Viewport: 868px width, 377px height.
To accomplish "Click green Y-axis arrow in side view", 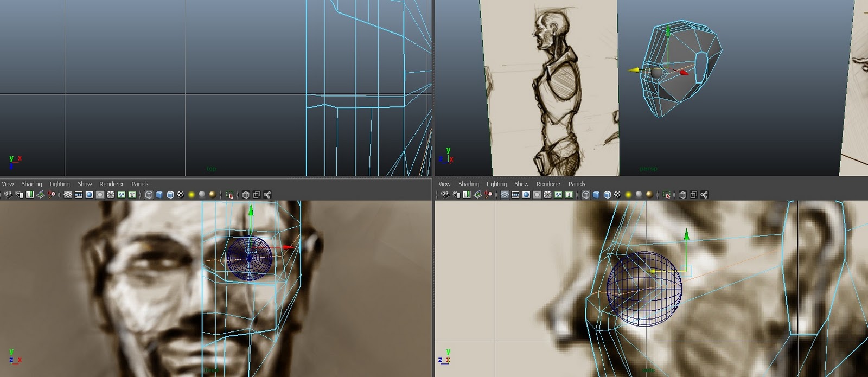I will [686, 234].
